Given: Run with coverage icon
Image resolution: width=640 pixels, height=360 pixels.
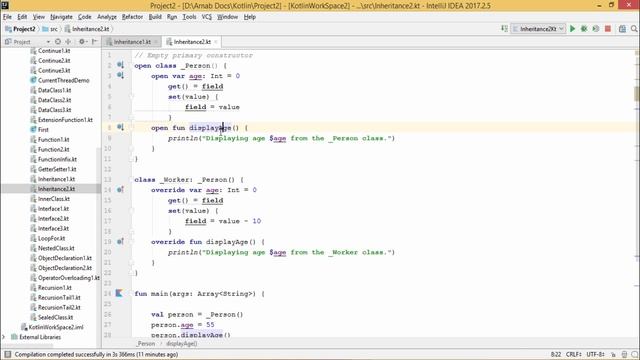Looking at the screenshot, I should pos(596,29).
